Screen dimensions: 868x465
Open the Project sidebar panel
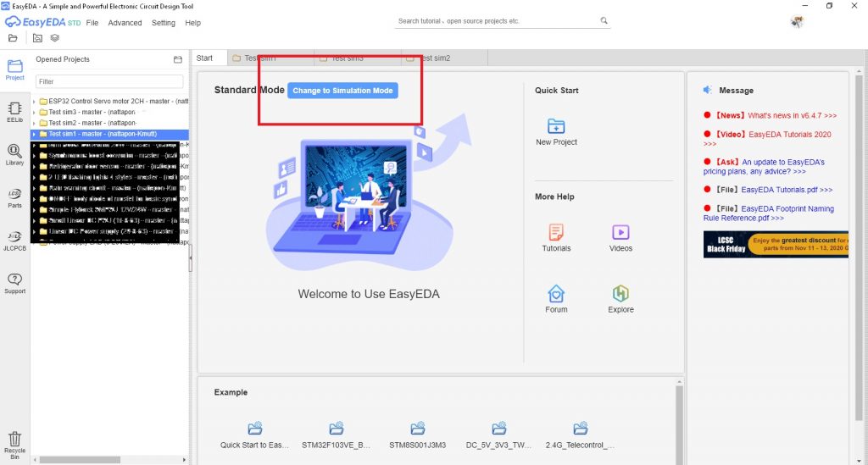(15, 69)
